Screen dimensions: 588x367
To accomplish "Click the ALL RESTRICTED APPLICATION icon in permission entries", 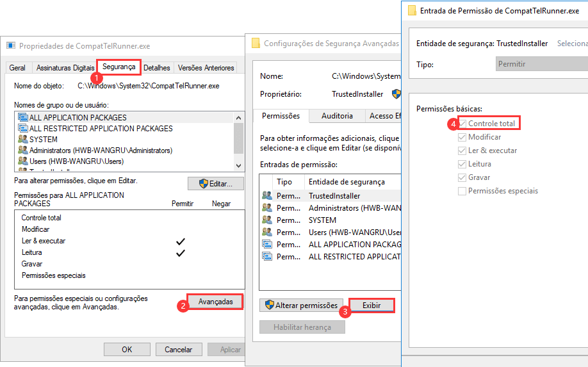I will (x=266, y=257).
